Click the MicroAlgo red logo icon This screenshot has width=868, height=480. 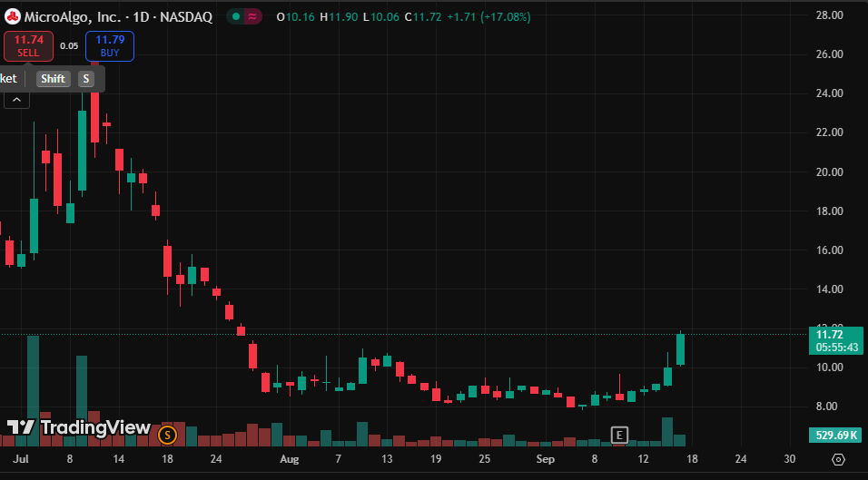point(12,16)
